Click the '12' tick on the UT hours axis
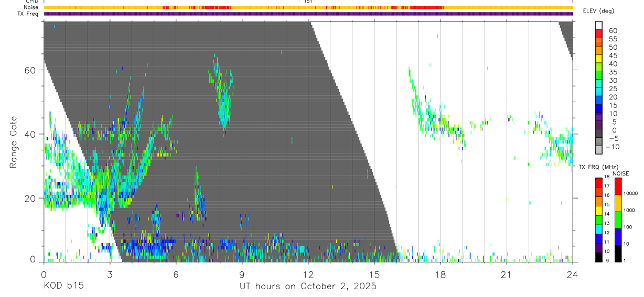 point(308,274)
